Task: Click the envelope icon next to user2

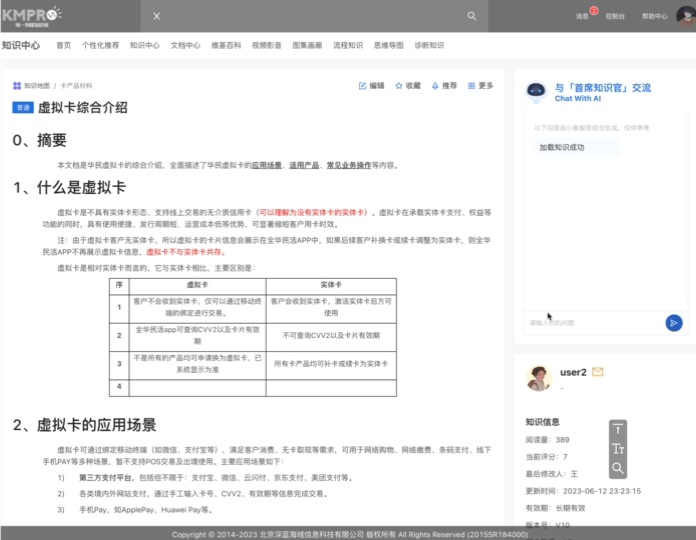Action: (598, 372)
